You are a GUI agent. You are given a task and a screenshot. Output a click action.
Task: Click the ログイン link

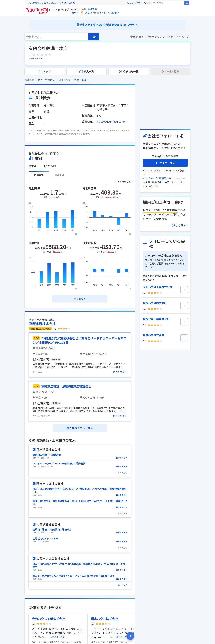75,13
